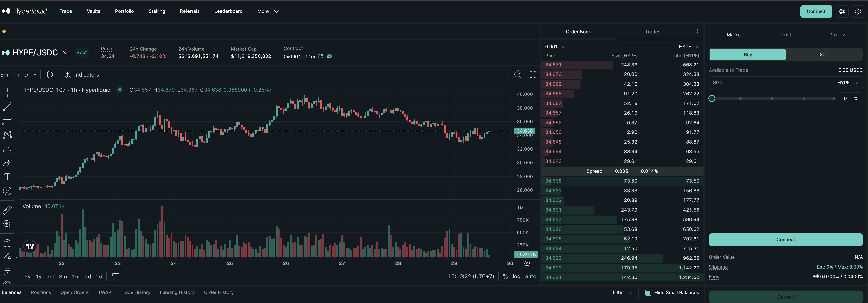868x303 pixels.
Task: Open the More navigation dropdown
Action: tap(268, 11)
